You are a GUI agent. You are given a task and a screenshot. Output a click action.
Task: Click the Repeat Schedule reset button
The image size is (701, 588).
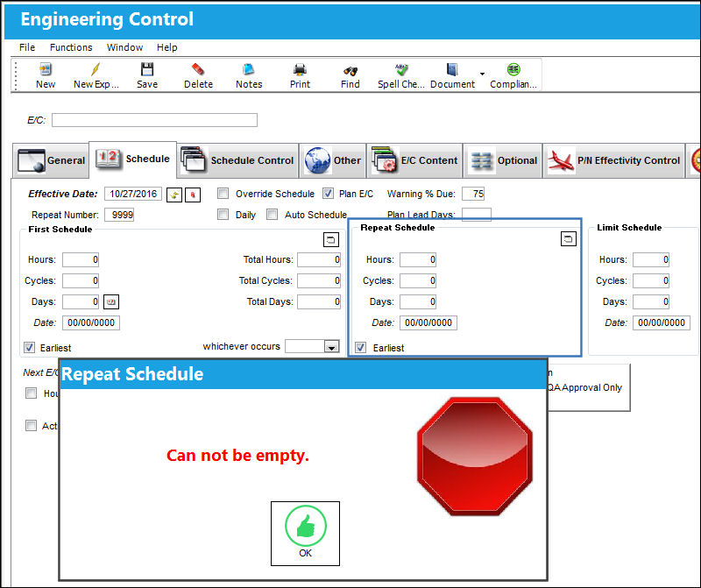(568, 238)
